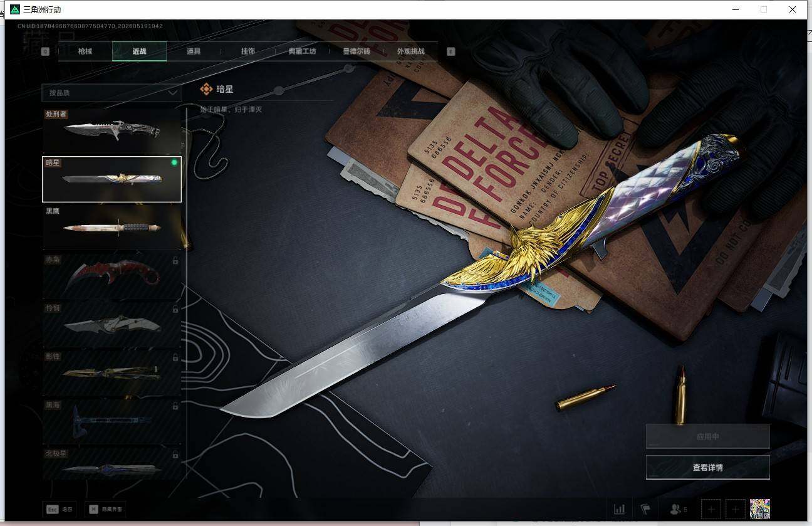Click the 暗星 quality emblem icon
Screen dimensions: 812x526
click(x=207, y=89)
